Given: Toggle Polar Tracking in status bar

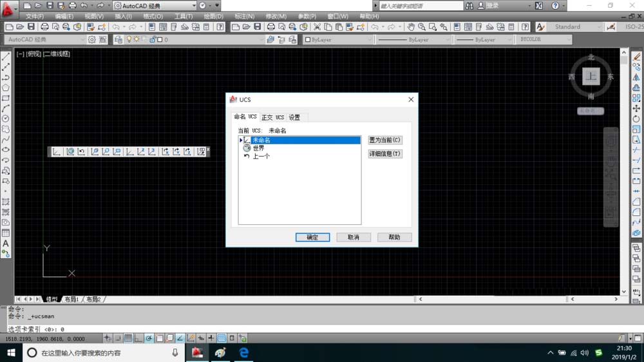Looking at the screenshot, I should click(149, 338).
